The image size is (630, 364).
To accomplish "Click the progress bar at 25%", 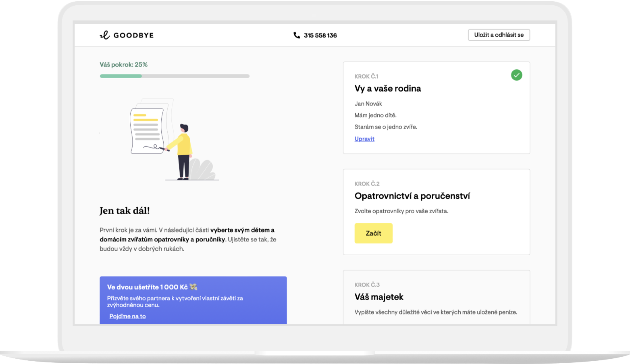I will pyautogui.click(x=175, y=76).
